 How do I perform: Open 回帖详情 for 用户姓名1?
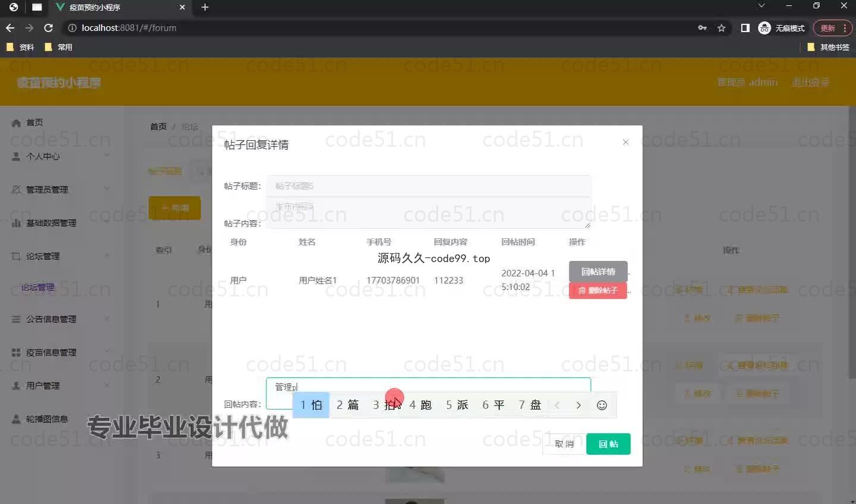point(598,272)
